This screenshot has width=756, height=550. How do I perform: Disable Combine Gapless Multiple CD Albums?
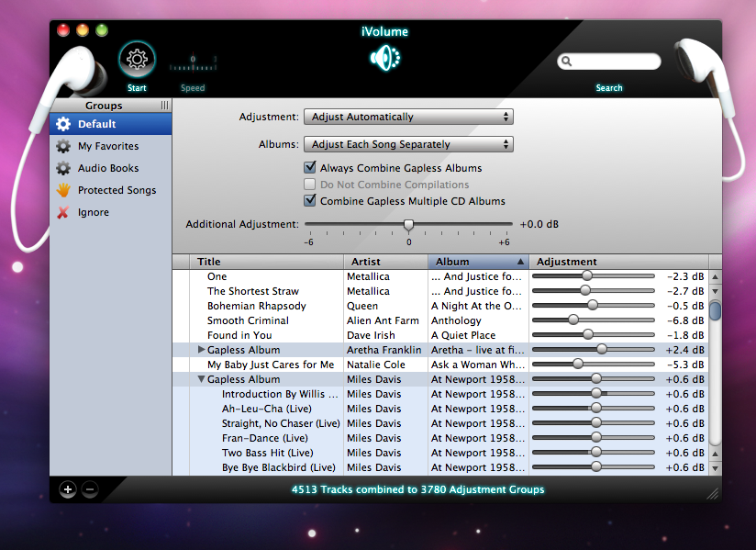coord(310,201)
